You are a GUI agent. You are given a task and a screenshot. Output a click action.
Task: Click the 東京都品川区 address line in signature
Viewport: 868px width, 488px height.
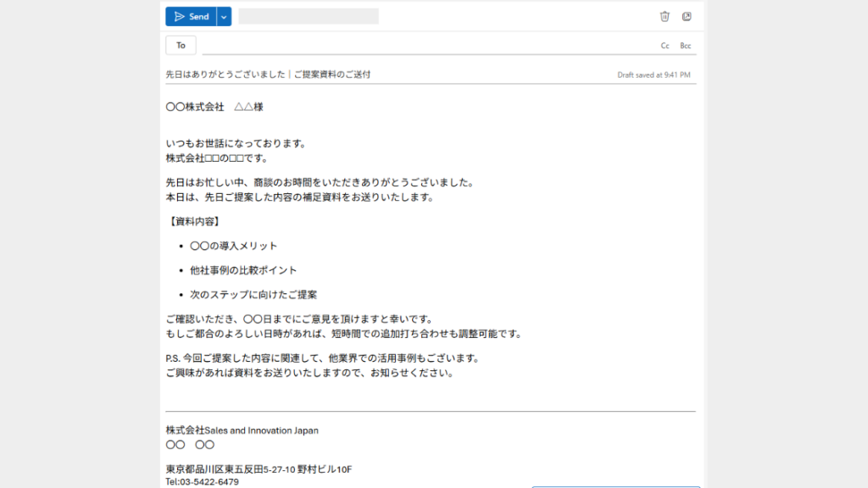(x=259, y=469)
